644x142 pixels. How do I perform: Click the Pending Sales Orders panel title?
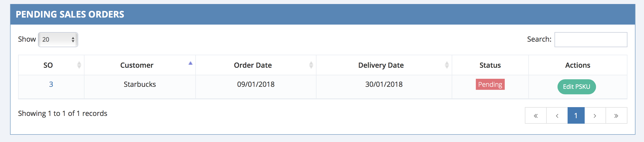coord(70,14)
